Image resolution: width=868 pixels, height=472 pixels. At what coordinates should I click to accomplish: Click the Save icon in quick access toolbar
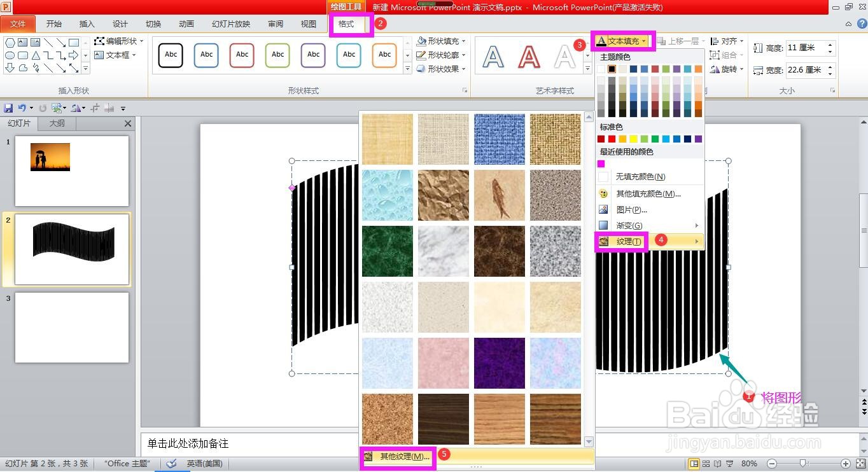click(8, 108)
